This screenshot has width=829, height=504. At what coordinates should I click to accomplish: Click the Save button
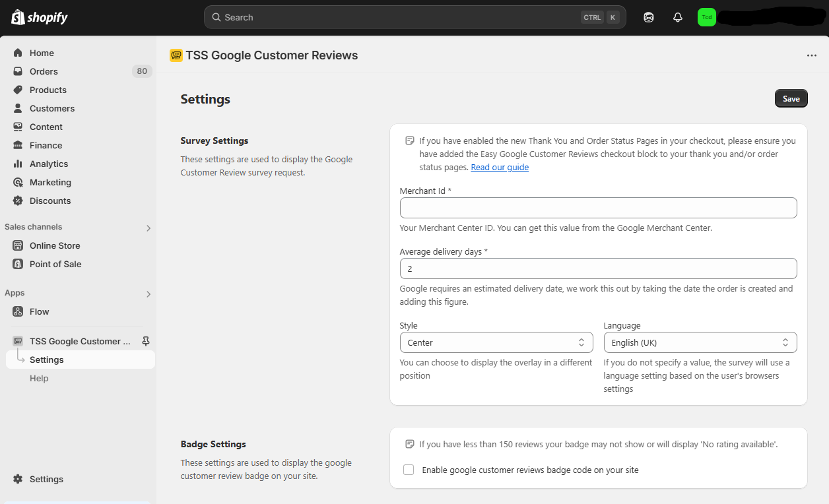791,98
